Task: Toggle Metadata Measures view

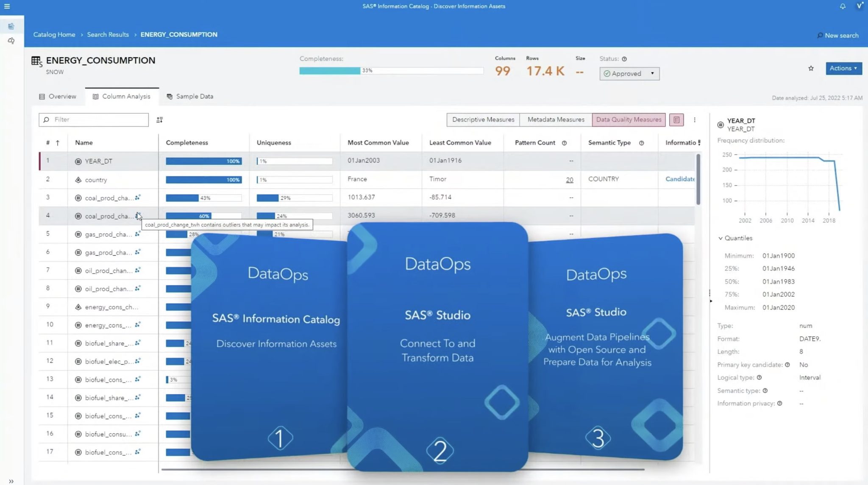Action: (555, 120)
